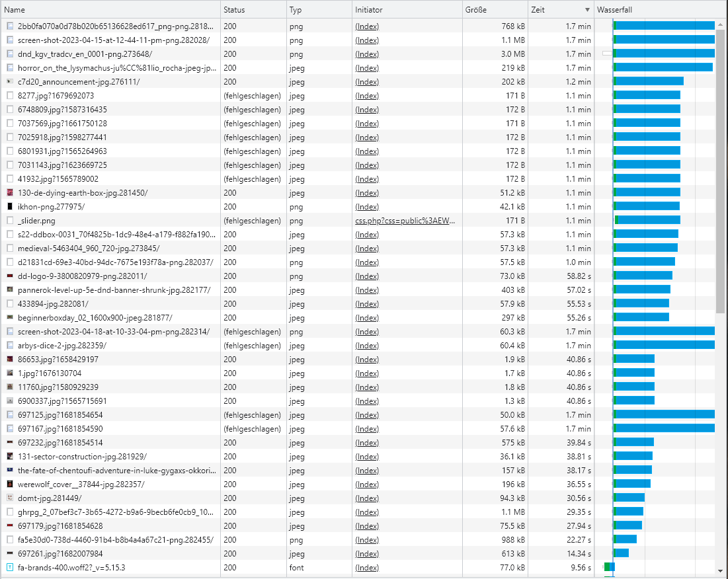Open (Index) initiator link of arbys-dice-2 row

click(367, 346)
